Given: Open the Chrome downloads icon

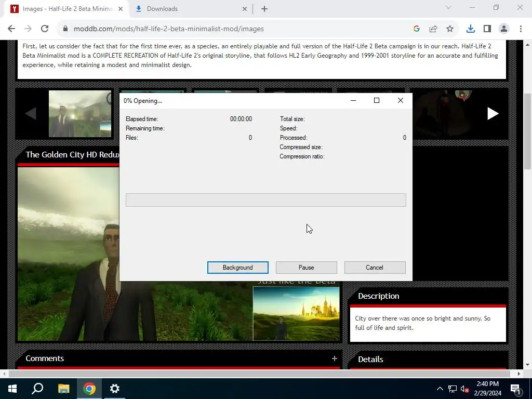Looking at the screenshot, I should pos(471,29).
